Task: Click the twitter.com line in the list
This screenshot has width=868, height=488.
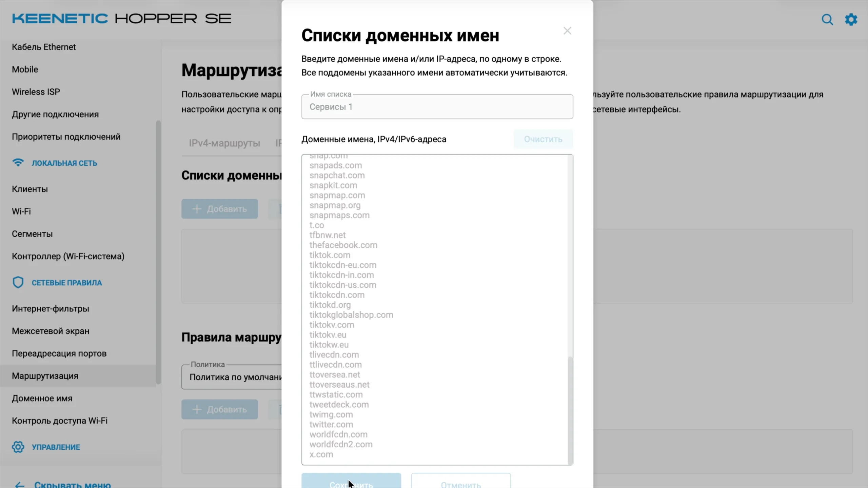Action: [x=331, y=424]
